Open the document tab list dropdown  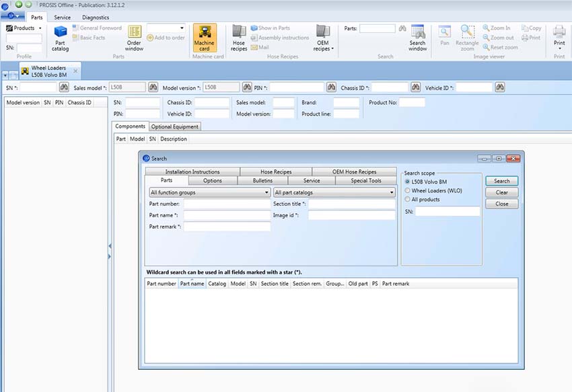[5, 75]
